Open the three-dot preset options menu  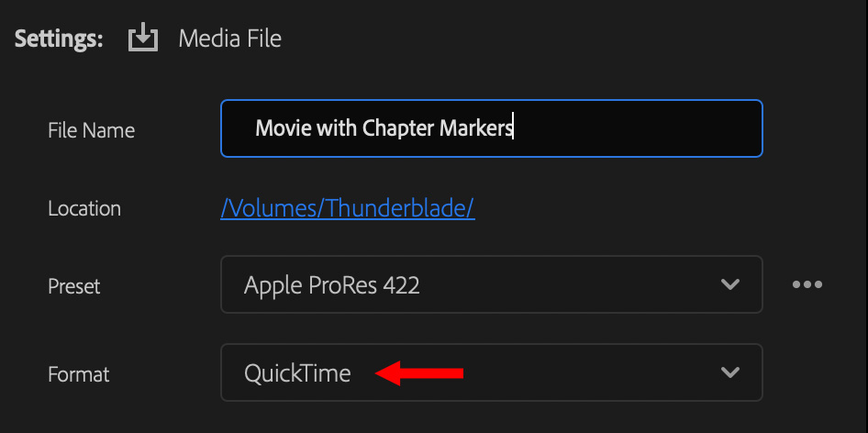coord(807,284)
